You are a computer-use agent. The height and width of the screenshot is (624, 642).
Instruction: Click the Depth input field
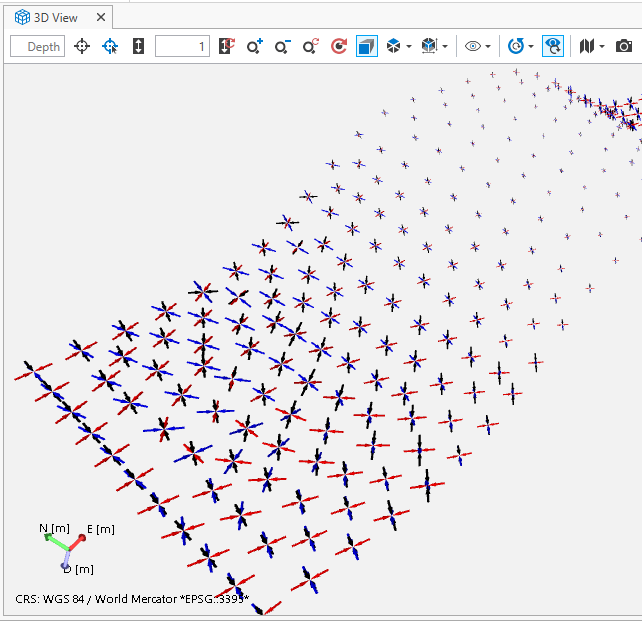coord(38,46)
